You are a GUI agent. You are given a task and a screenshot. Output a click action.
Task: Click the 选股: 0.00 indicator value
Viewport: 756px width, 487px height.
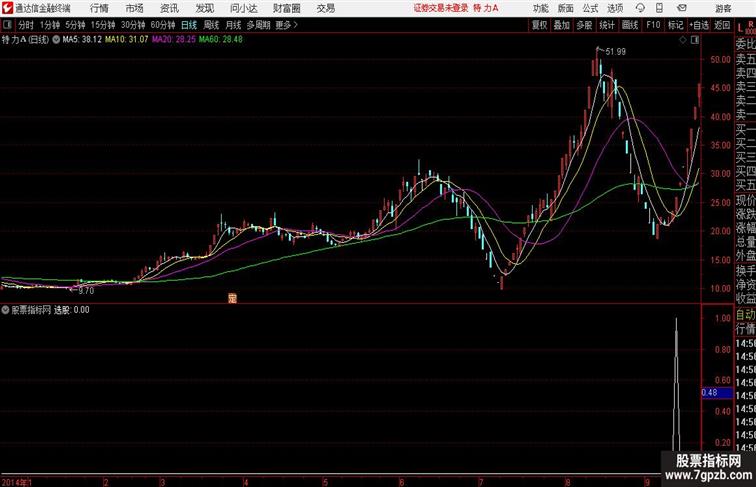(x=71, y=310)
